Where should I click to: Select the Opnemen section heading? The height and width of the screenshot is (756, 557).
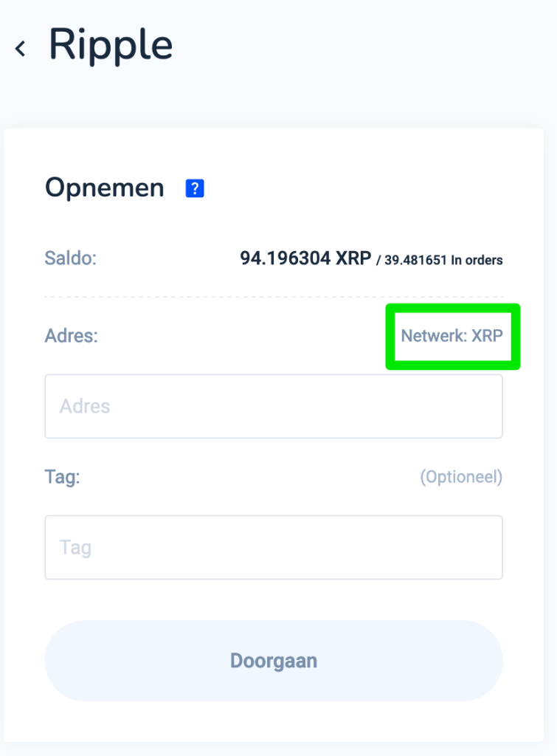point(104,188)
